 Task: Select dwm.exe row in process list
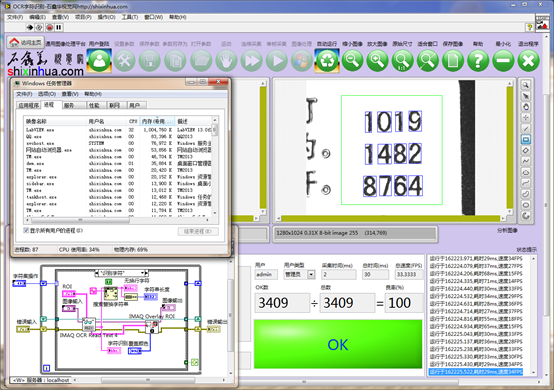pos(118,164)
